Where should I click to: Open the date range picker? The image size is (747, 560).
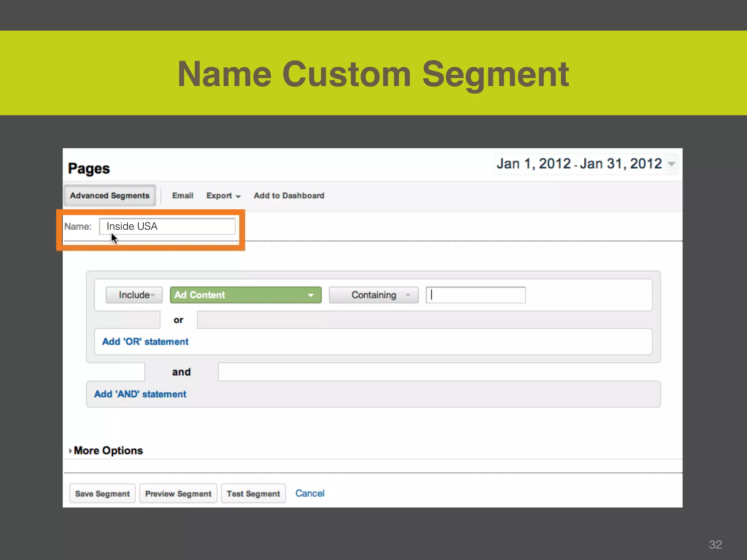(x=587, y=164)
